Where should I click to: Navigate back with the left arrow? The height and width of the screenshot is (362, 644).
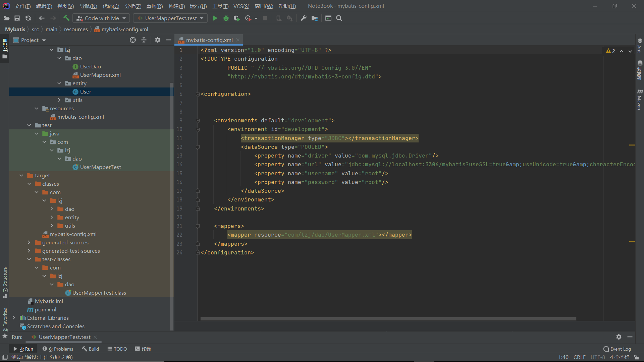(42, 18)
